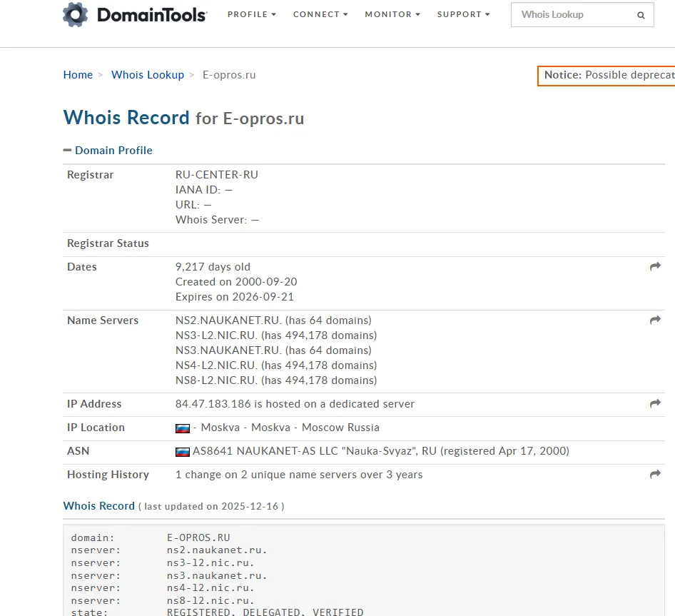Click Russian flag in ASN row
This screenshot has width=675, height=616.
[183, 452]
